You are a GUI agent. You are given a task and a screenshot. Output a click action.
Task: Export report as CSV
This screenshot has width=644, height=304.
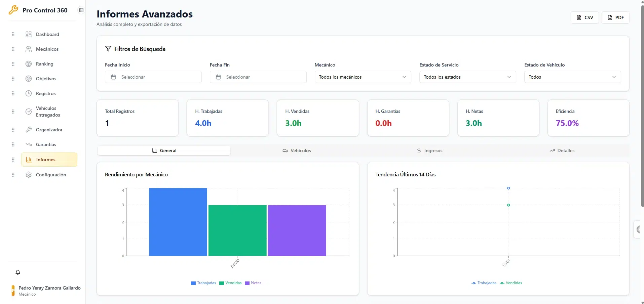584,17
